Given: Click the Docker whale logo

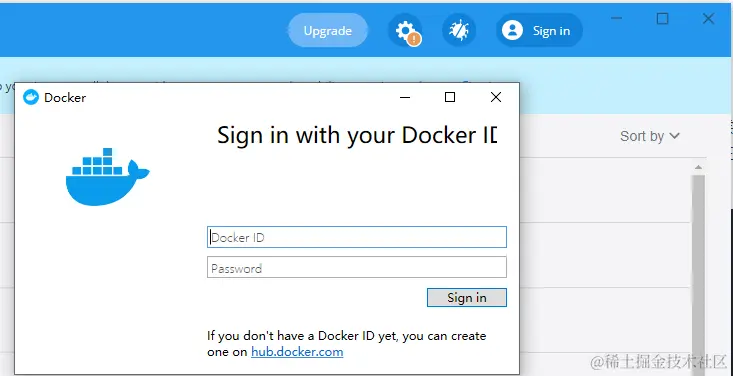Looking at the screenshot, I should pos(108,177).
